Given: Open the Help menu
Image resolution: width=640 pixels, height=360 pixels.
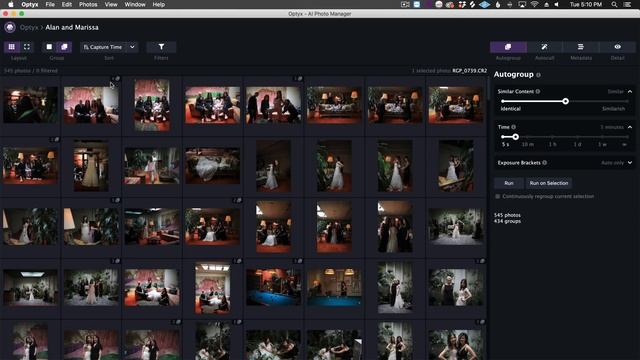Looking at the screenshot, I should 158,4.
